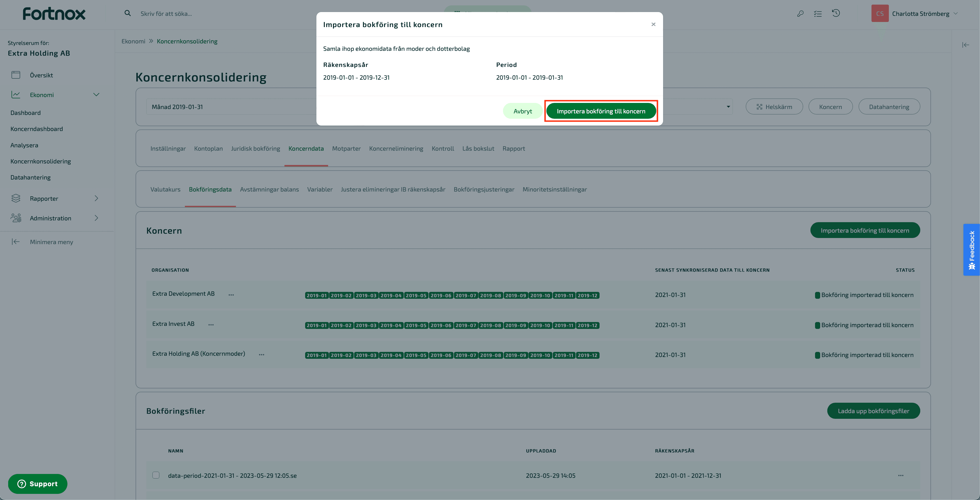
Task: Open Koncernkonsolidering in the sidebar
Action: (x=41, y=161)
